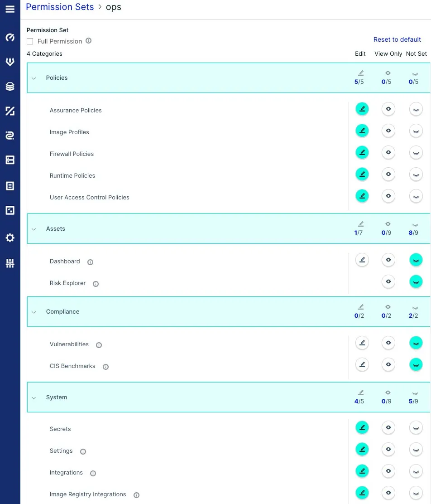Show info icon next to Vulnerabilities

coord(99,345)
